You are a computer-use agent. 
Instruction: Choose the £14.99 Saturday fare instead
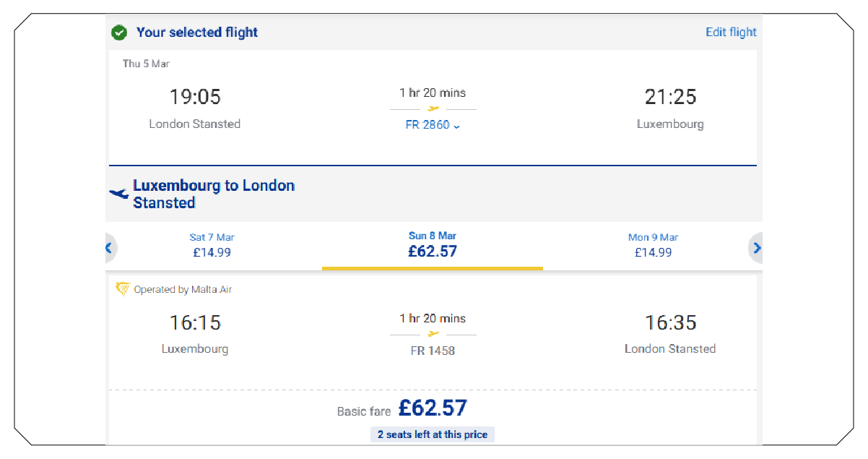click(x=212, y=244)
